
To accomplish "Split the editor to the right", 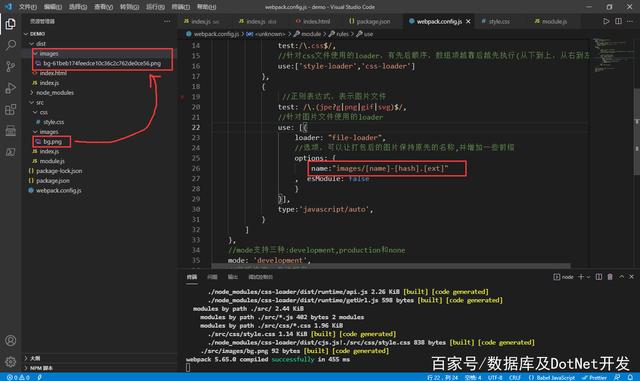I will [618, 21].
